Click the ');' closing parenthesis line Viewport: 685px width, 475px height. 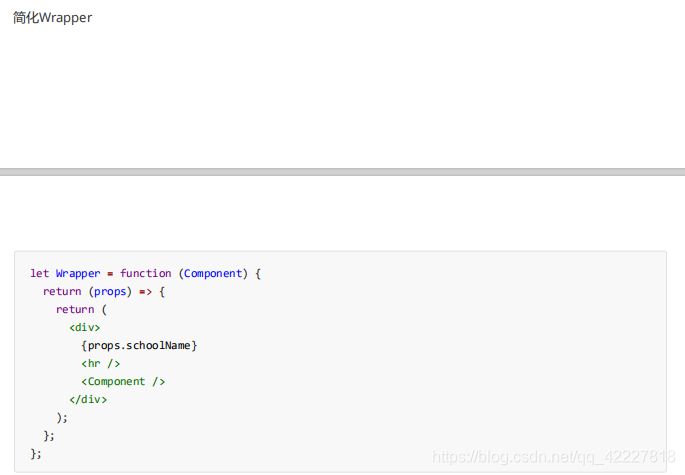tap(62, 418)
